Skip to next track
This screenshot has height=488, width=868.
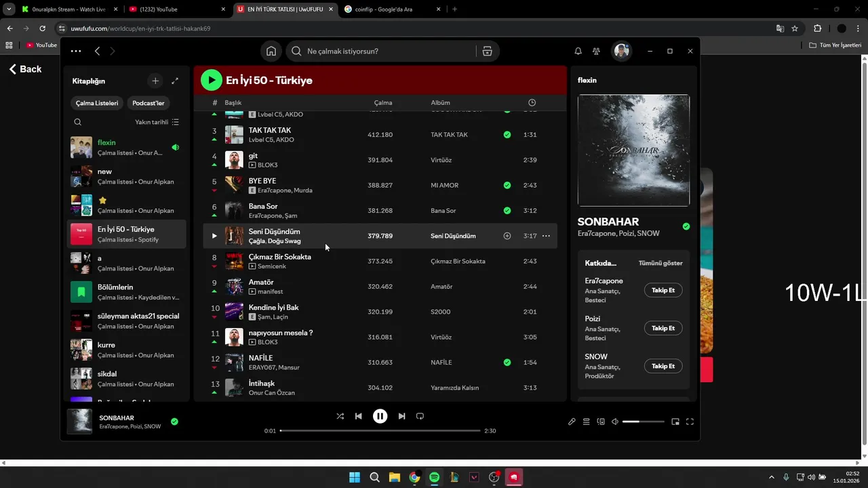click(401, 416)
